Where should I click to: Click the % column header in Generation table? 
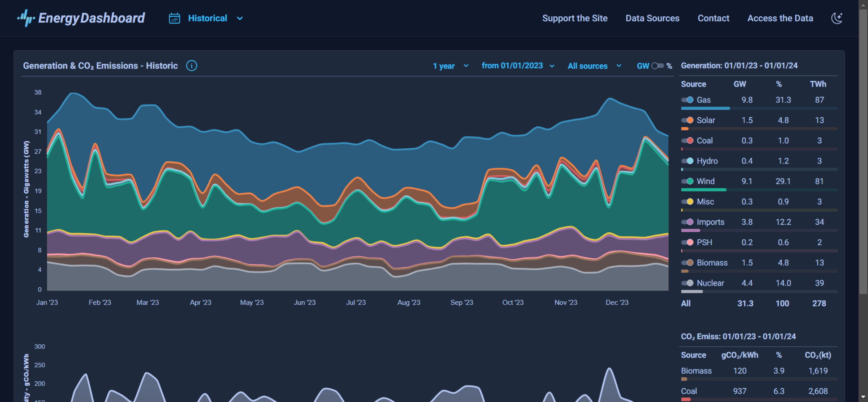779,84
